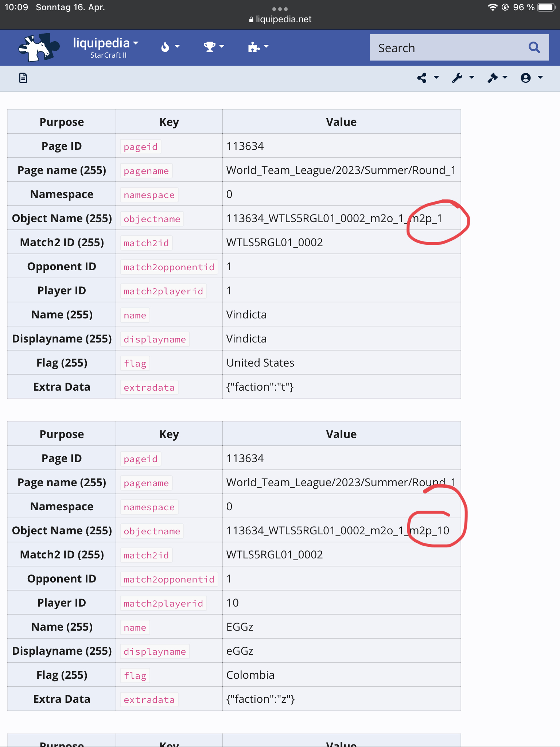The height and width of the screenshot is (747, 560).
Task: Select the objectname key link
Action: click(x=151, y=219)
